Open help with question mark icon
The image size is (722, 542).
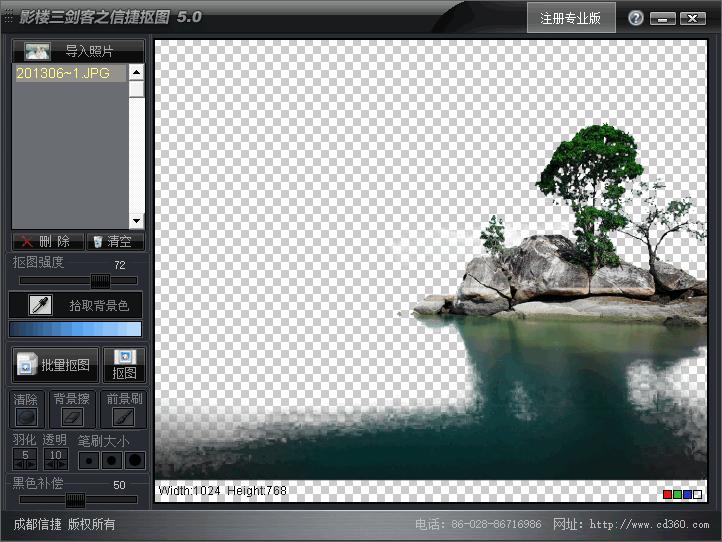(x=636, y=18)
